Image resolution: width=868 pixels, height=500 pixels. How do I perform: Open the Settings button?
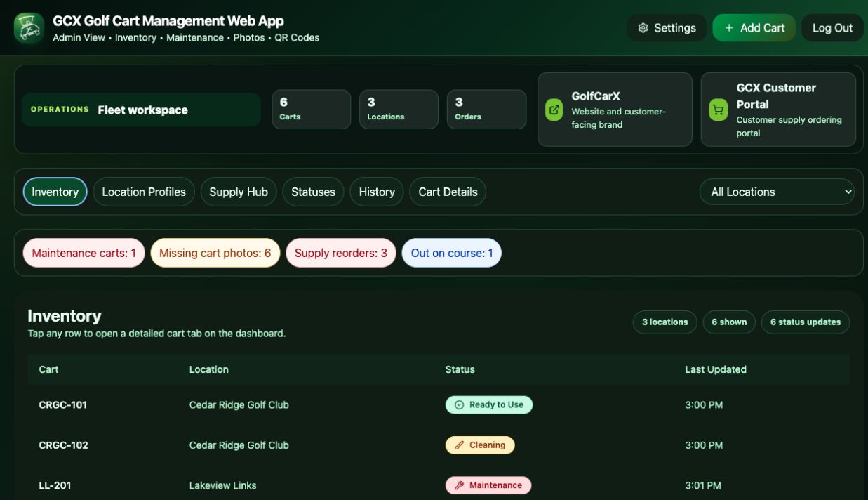click(667, 28)
